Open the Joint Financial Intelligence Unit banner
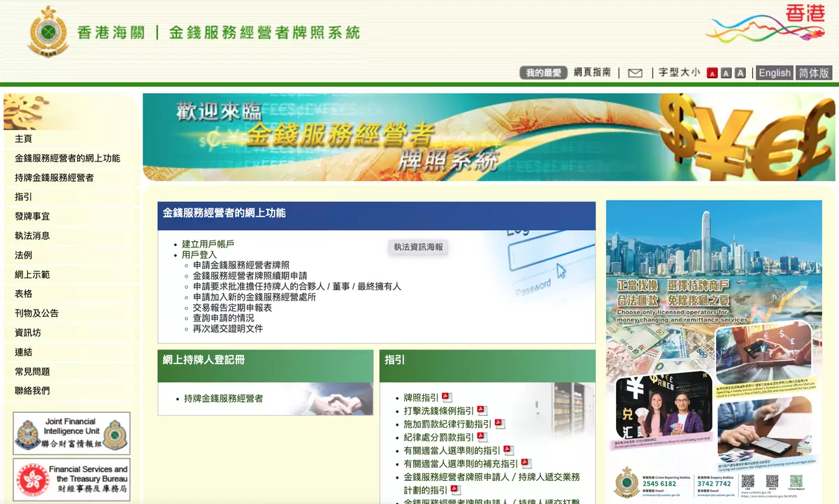 pyautogui.click(x=71, y=433)
